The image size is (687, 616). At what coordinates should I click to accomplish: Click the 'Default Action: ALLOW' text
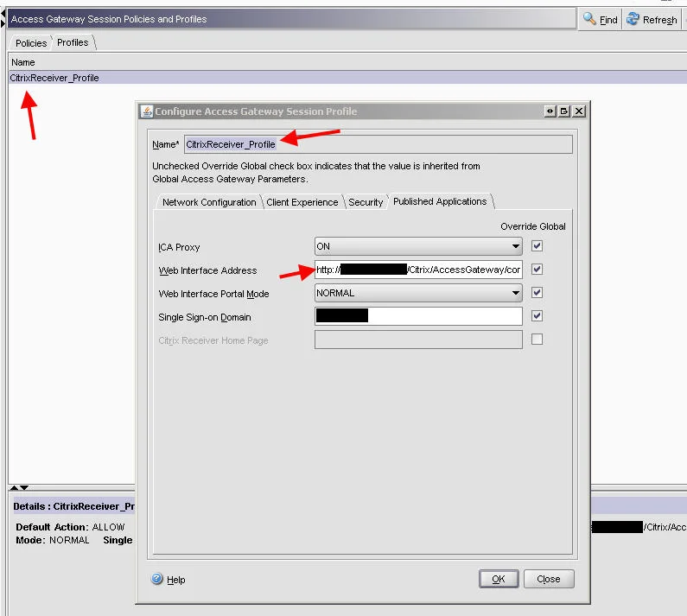70,527
